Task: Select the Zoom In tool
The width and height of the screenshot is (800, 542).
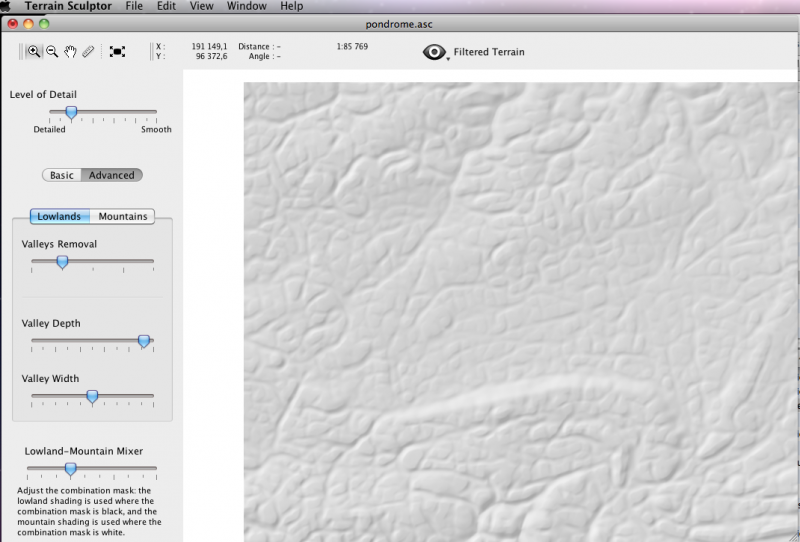Action: click(34, 51)
